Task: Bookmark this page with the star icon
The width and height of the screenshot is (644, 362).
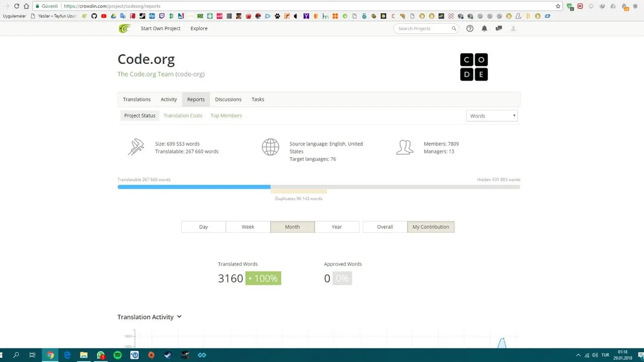Action: pyautogui.click(x=558, y=6)
